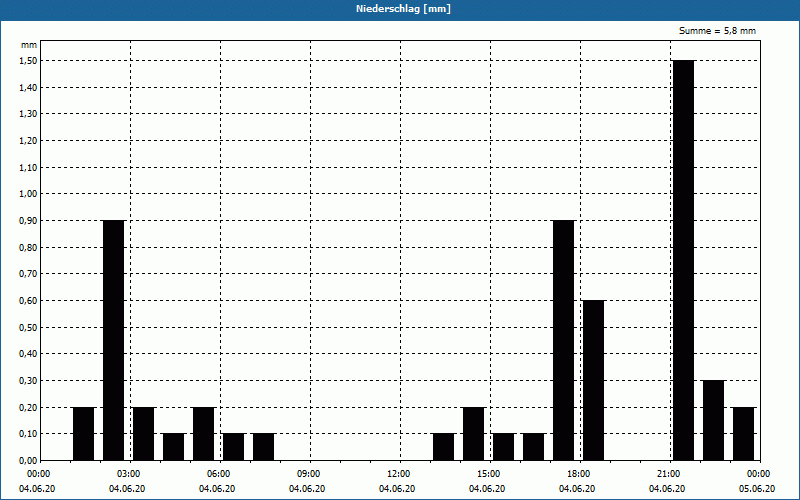Click the 0,10 y-axis label
The height and width of the screenshot is (500, 800).
click(x=28, y=434)
